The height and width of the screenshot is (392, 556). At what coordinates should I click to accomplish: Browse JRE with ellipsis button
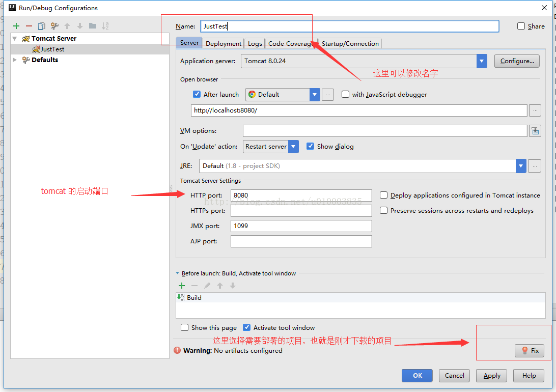pos(535,166)
